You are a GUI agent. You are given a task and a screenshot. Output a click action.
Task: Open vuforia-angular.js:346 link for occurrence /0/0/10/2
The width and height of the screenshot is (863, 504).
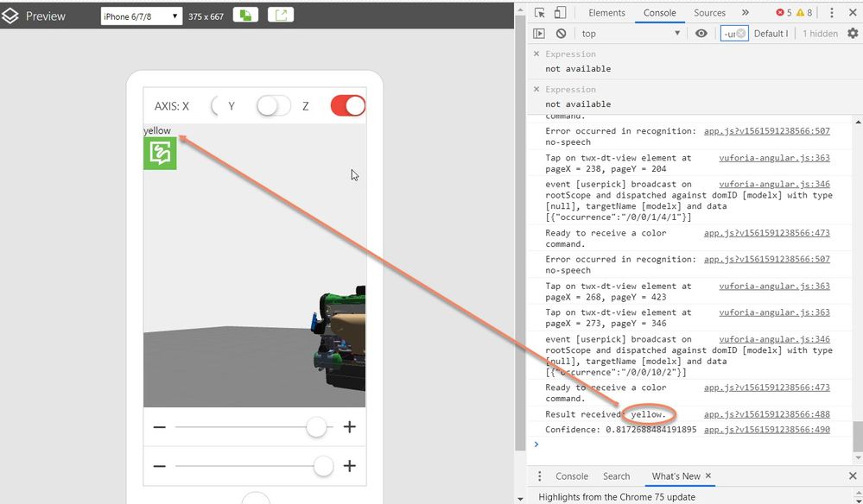coord(774,339)
